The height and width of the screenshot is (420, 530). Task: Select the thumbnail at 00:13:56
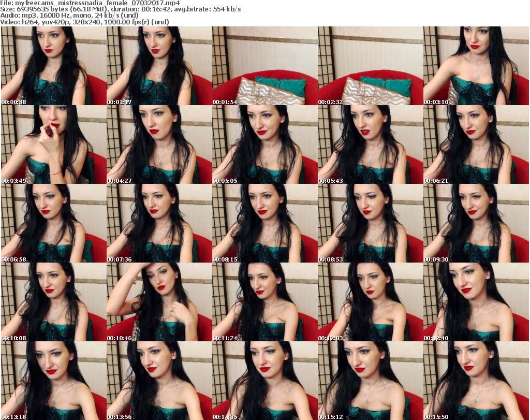[159, 381]
